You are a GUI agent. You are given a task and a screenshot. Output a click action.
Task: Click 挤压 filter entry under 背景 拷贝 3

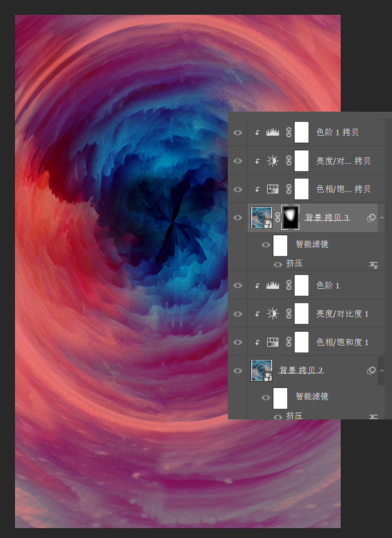tap(294, 263)
